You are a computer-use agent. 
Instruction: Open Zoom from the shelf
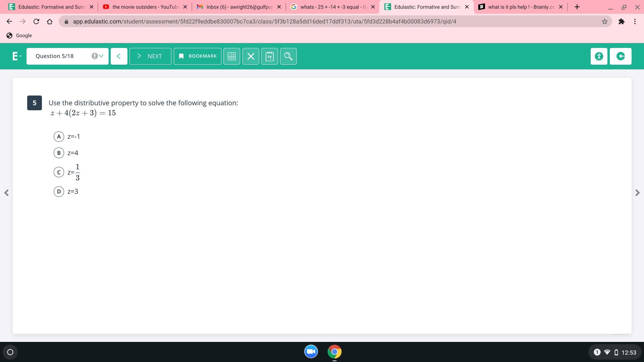pos(311,352)
